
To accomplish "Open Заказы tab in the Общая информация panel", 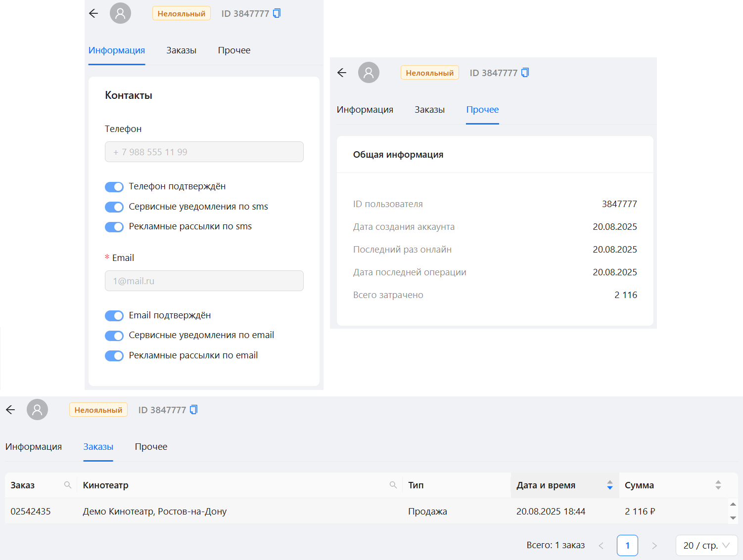I will pyautogui.click(x=430, y=110).
